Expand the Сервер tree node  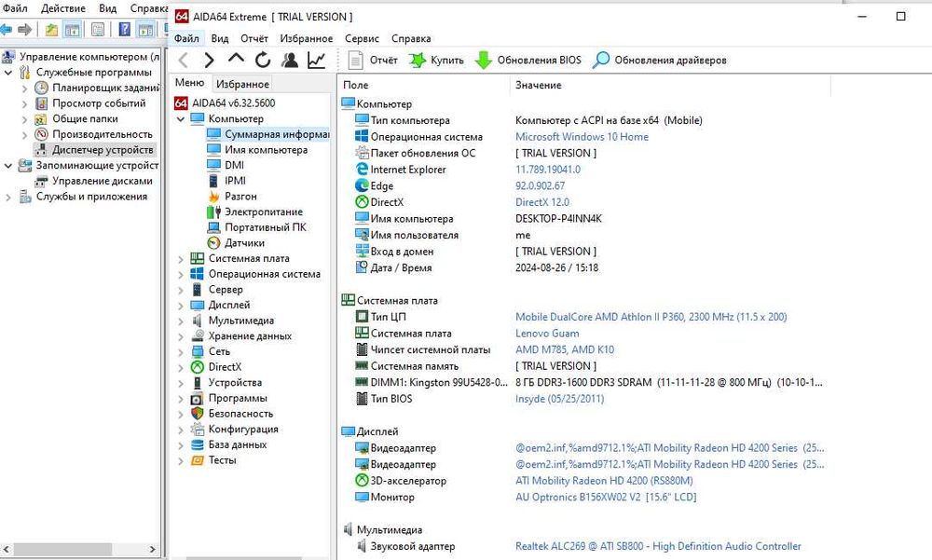click(x=181, y=290)
